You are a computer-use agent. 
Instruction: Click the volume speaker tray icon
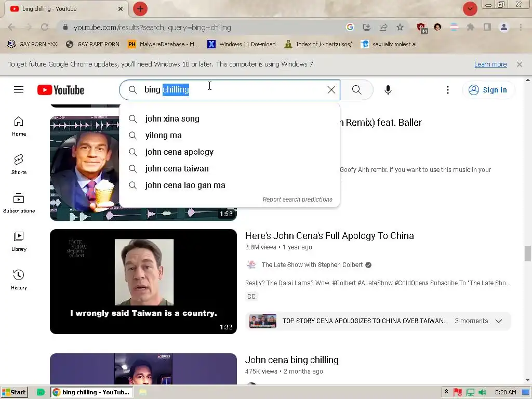pos(482,392)
